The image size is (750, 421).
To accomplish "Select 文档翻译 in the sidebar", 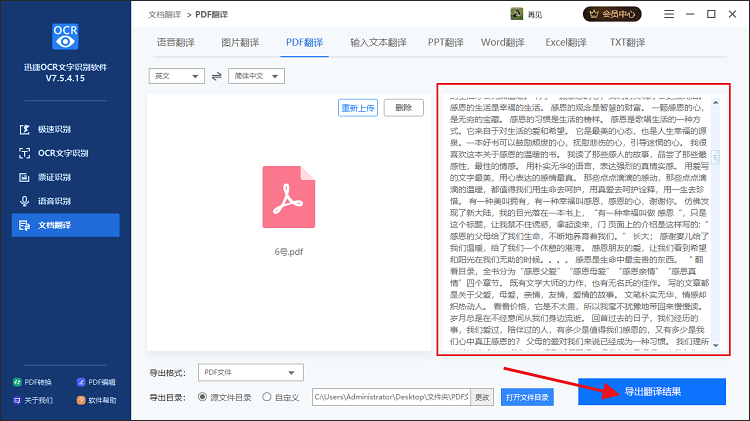I will 66,225.
